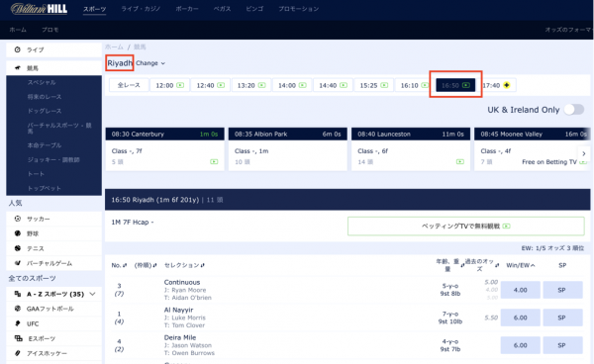Viewport: 594px width, 364px height.
Task: Open ドッグレース in the racing submenu
Action: 45,111
